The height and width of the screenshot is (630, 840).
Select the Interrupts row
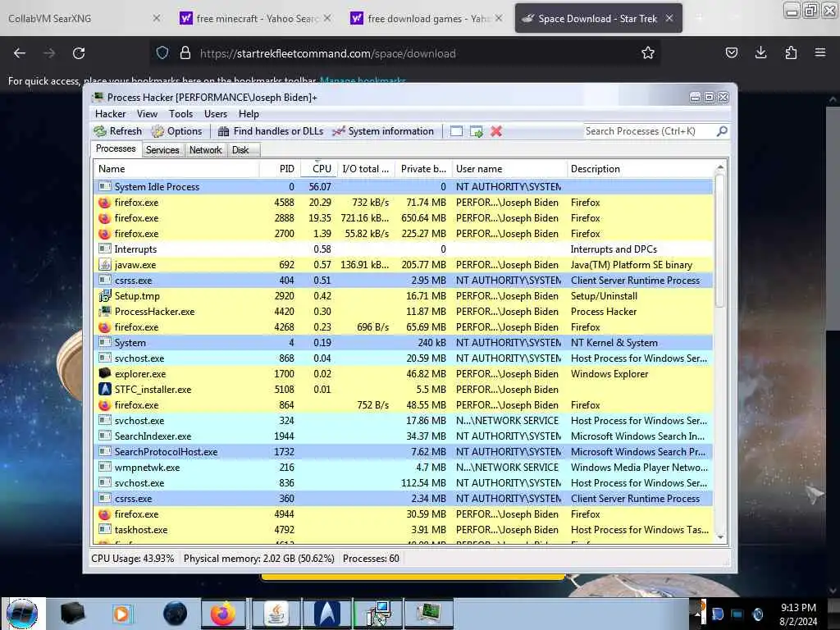[x=404, y=249]
